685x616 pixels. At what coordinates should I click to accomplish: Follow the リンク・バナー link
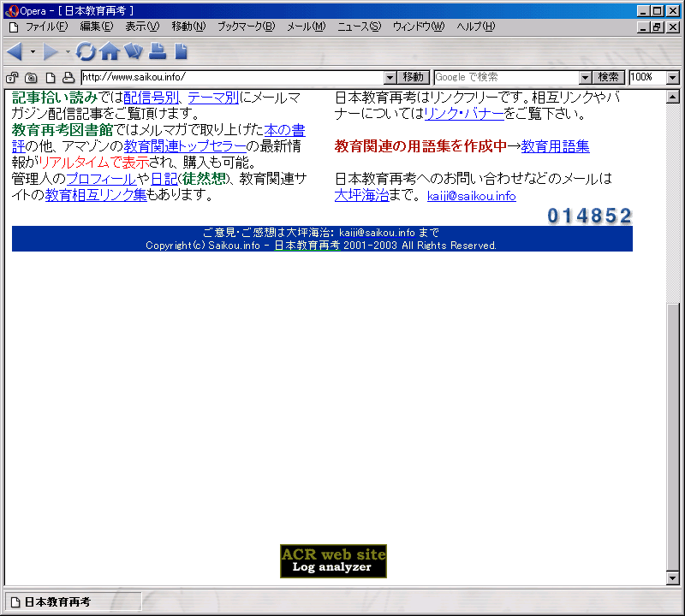pyautogui.click(x=464, y=114)
